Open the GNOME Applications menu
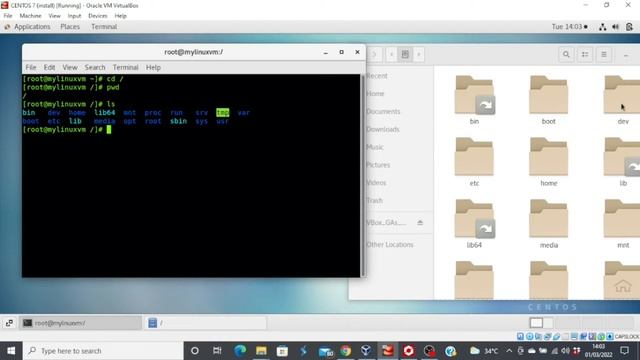640x360 pixels. tap(27, 27)
